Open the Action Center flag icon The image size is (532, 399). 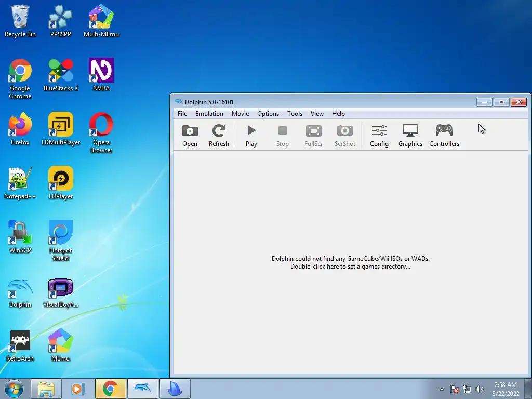click(455, 389)
